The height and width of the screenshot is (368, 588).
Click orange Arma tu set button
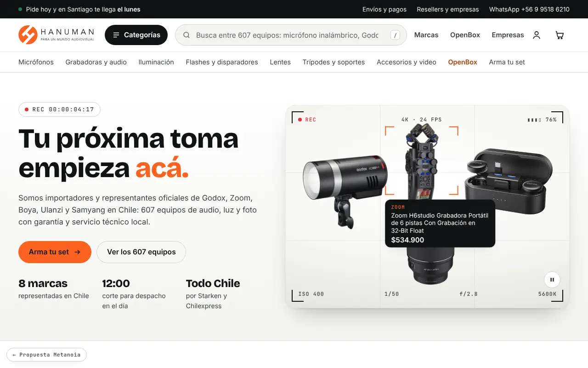[x=55, y=252]
